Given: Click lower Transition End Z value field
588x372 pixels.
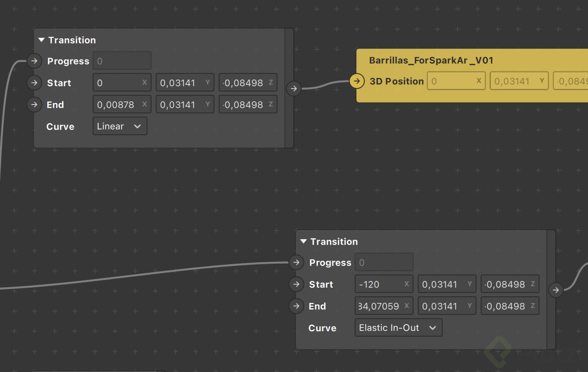Looking at the screenshot, I should coord(506,306).
